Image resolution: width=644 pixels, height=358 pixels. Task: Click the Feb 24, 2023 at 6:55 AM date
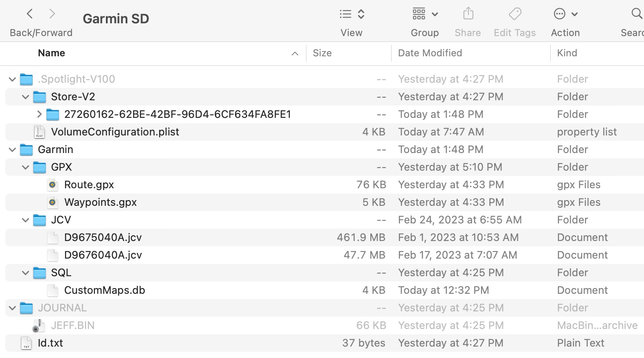coord(460,220)
